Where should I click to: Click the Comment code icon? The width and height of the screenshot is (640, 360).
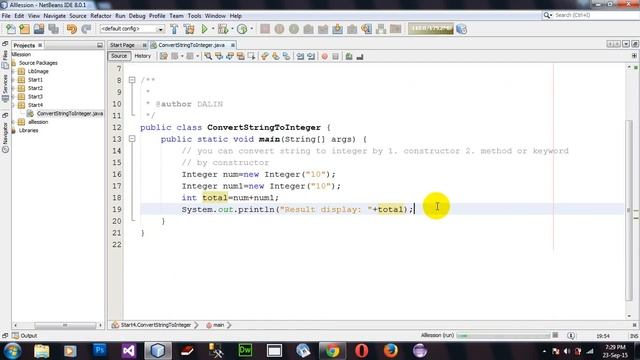pos(349,56)
